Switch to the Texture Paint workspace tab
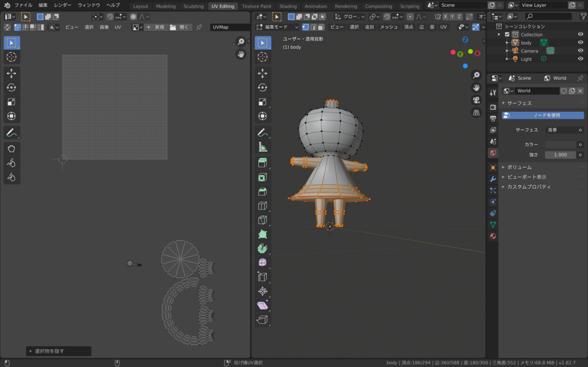Image resolution: width=588 pixels, height=367 pixels. pos(257,6)
